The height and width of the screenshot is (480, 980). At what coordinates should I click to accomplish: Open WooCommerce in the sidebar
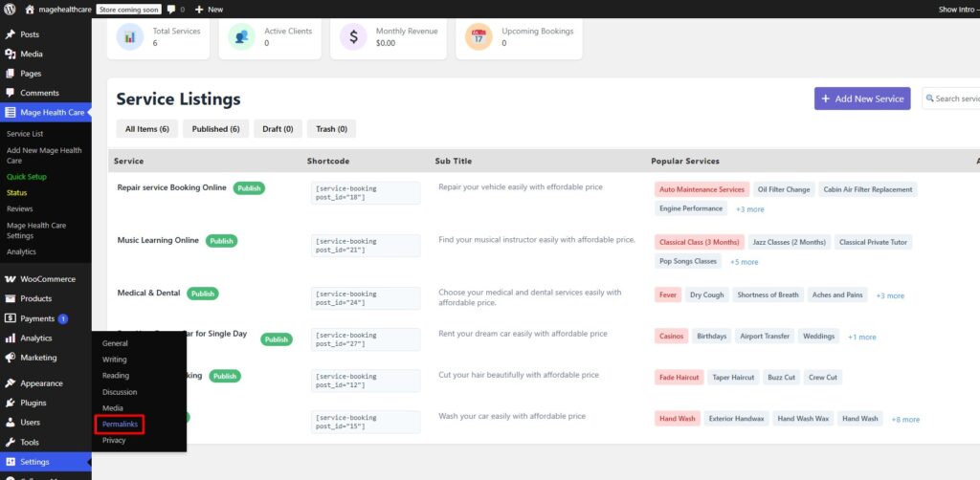(x=48, y=279)
